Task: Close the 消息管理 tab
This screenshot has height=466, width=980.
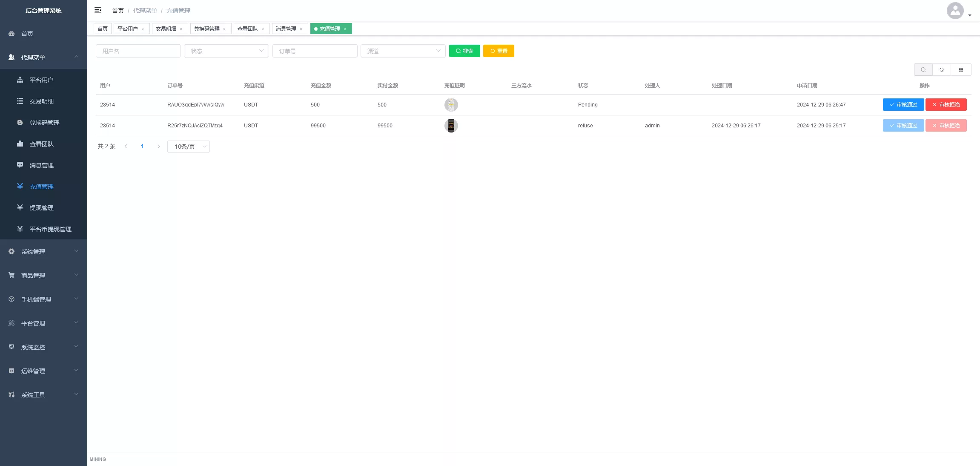Action: pyautogui.click(x=301, y=29)
